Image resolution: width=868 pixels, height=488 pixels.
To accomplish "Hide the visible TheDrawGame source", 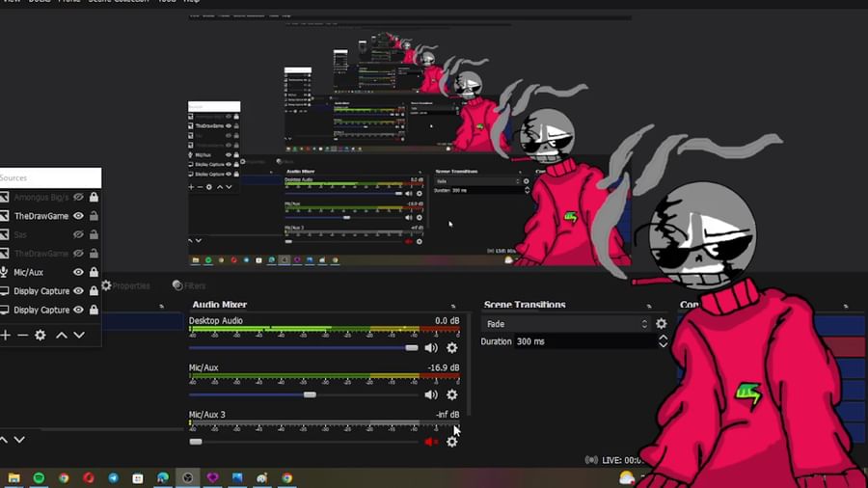I will point(79,216).
